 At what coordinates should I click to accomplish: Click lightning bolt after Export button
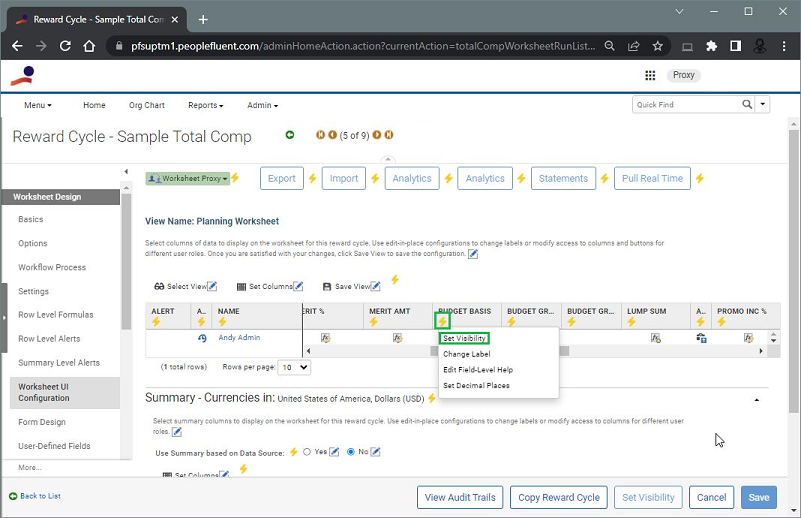click(312, 178)
